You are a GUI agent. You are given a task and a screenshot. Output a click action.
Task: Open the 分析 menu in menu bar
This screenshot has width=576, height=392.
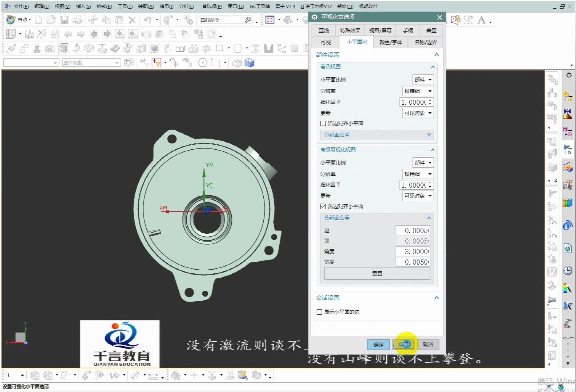pos(186,6)
